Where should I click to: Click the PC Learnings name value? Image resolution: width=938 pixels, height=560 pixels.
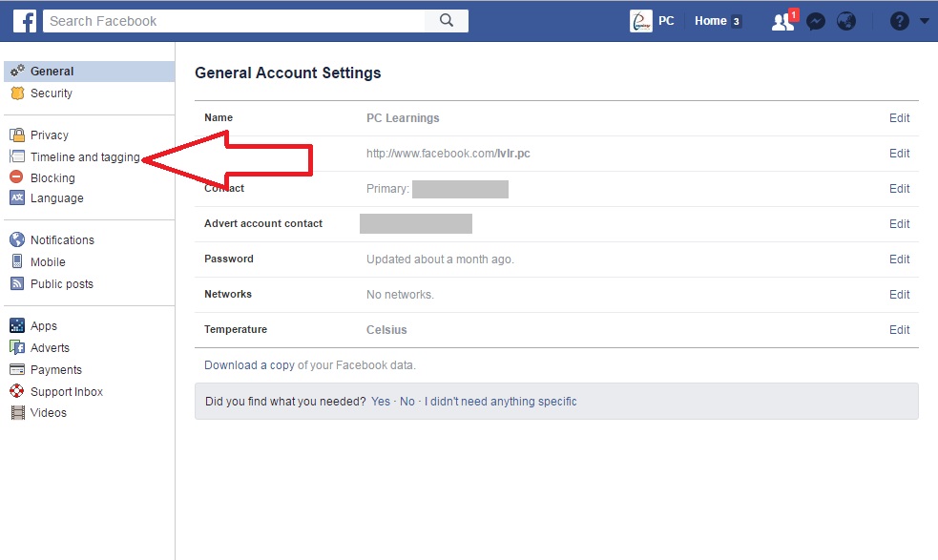[403, 118]
